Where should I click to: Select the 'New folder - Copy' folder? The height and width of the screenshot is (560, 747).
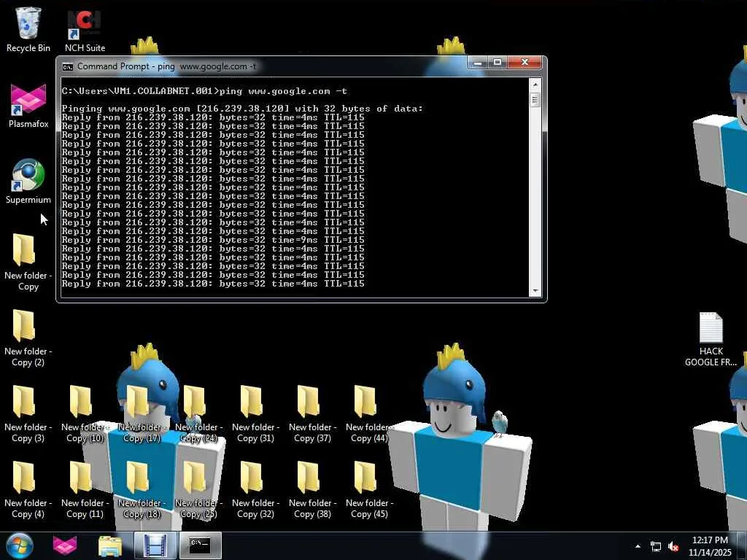coord(28,262)
